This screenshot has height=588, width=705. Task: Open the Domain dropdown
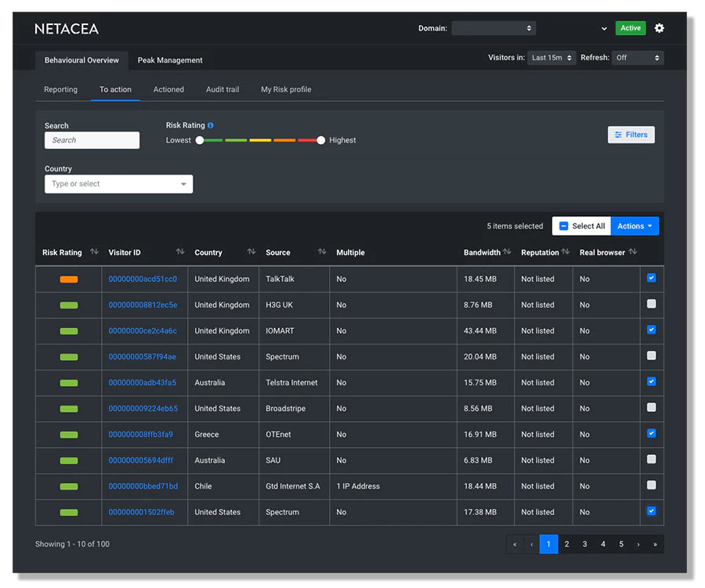click(493, 27)
